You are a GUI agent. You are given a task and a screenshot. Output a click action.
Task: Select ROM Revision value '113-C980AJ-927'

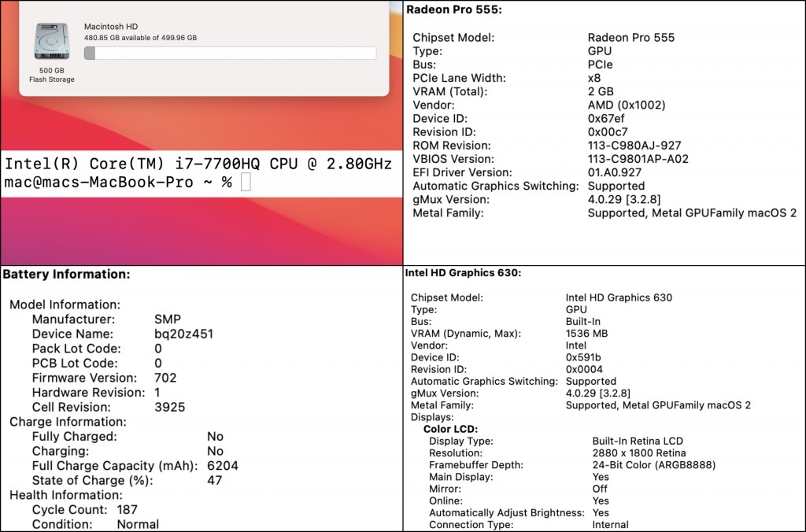click(634, 146)
